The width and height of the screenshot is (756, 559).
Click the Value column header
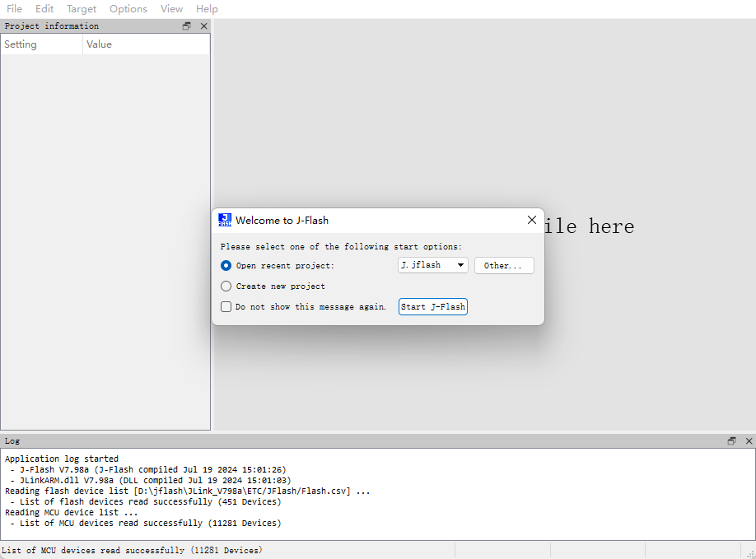[x=146, y=44]
